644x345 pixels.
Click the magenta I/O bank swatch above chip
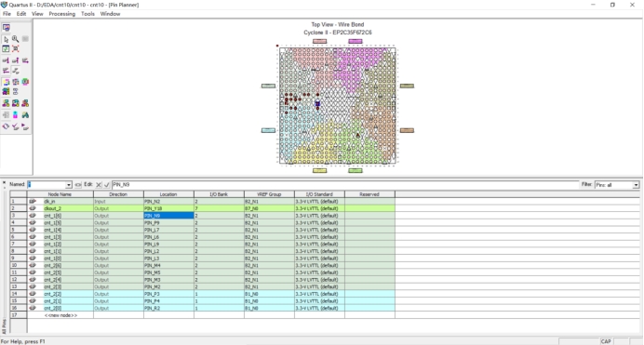pyautogui.click(x=356, y=41)
